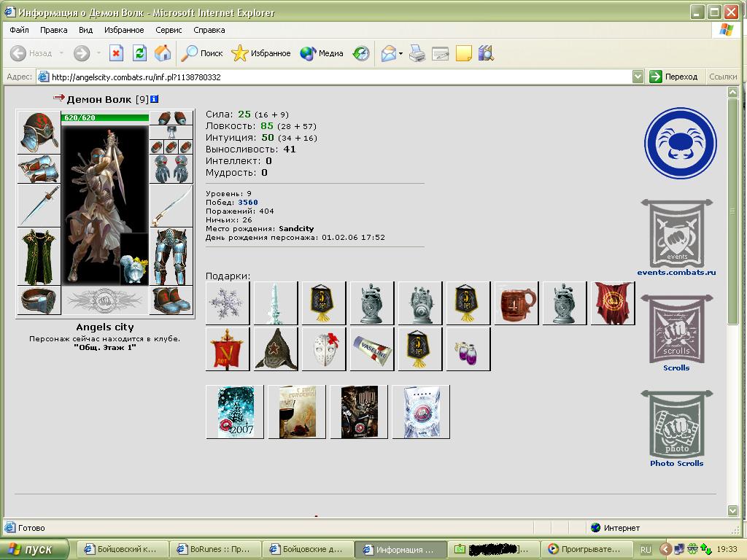Click the Forward arrow button
Screen dimensions: 747x560
82,52
